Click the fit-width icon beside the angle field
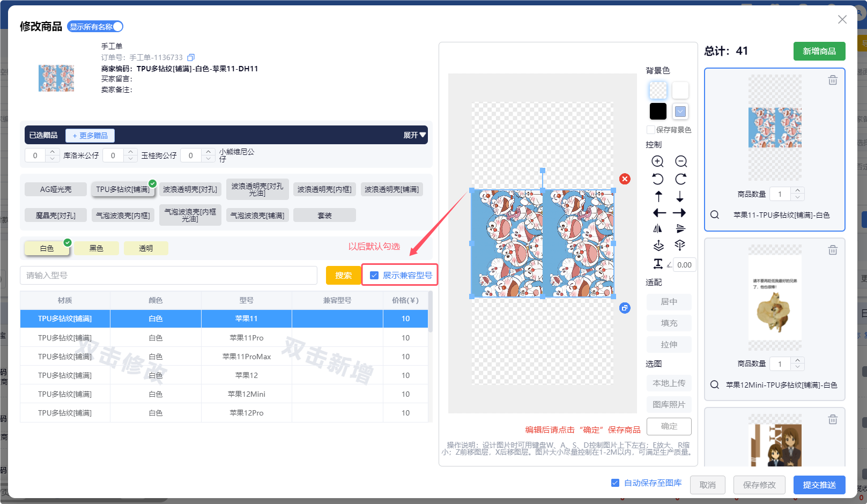The width and height of the screenshot is (867, 504). pos(658,264)
